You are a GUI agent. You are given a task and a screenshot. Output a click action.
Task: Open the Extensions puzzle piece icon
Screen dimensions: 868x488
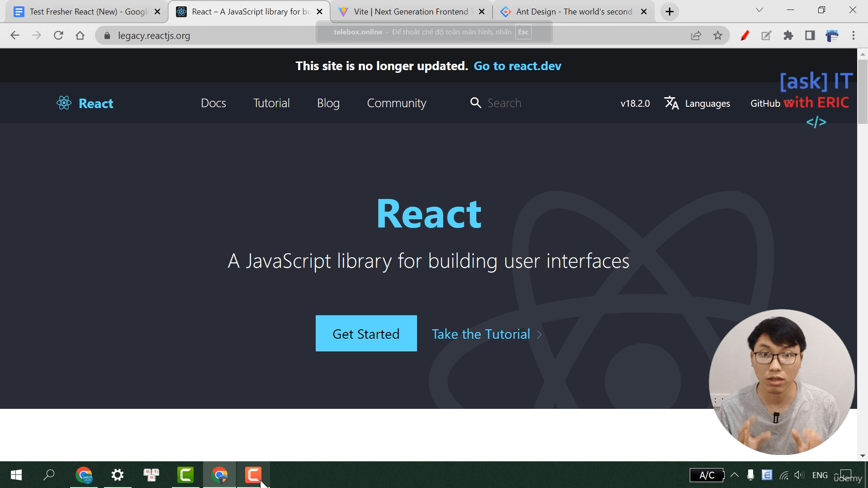pyautogui.click(x=788, y=35)
